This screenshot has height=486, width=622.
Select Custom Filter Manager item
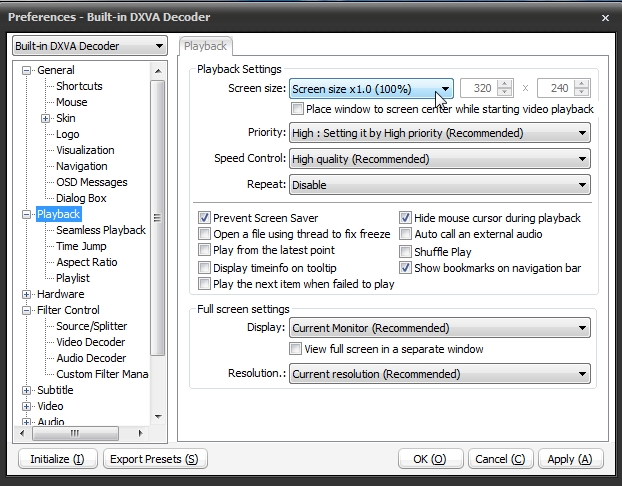click(102, 374)
